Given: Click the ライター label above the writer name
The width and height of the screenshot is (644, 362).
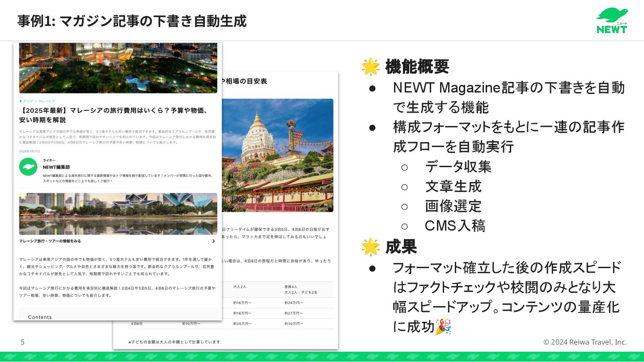Looking at the screenshot, I should (49, 160).
